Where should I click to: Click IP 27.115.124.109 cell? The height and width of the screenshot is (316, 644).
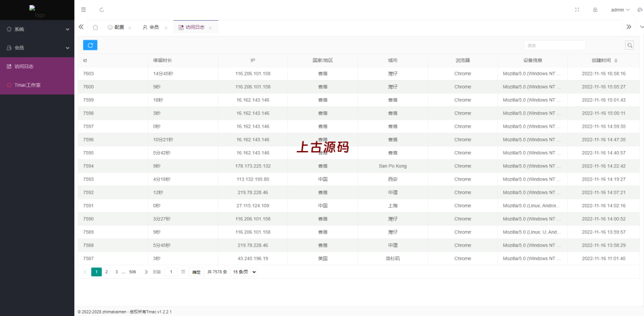pos(253,205)
